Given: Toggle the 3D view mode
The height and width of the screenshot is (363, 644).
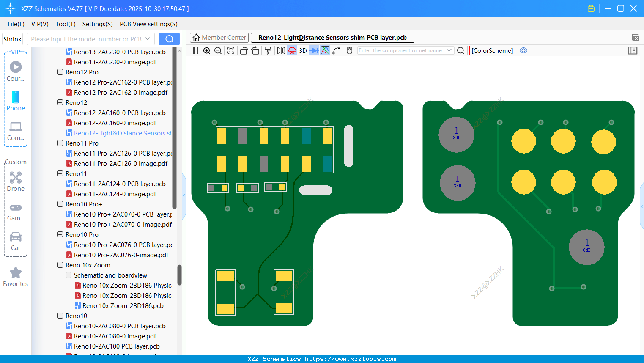Looking at the screenshot, I should coord(303,51).
